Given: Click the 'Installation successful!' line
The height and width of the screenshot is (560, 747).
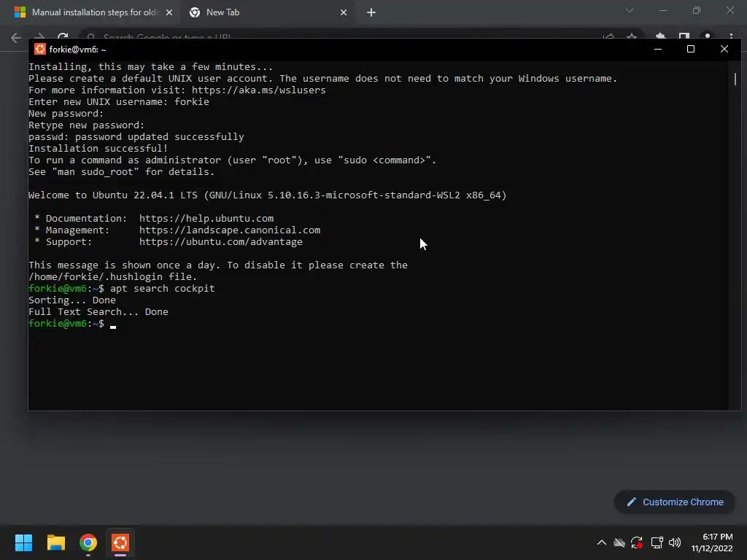Looking at the screenshot, I should 98,148.
